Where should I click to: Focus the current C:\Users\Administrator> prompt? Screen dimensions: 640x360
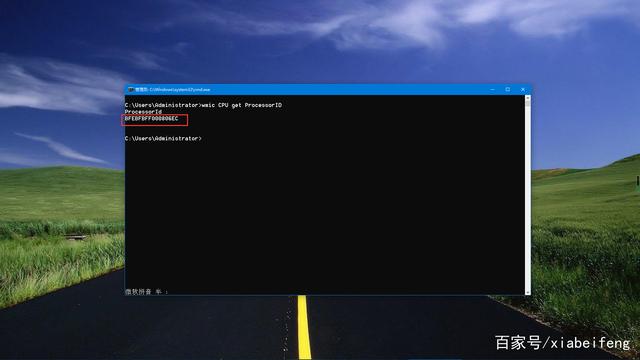pos(163,138)
